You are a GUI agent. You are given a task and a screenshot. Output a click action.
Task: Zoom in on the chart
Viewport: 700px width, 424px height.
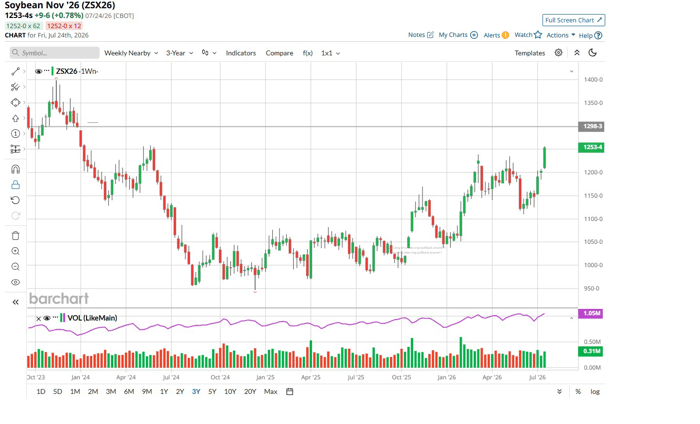pos(16,251)
